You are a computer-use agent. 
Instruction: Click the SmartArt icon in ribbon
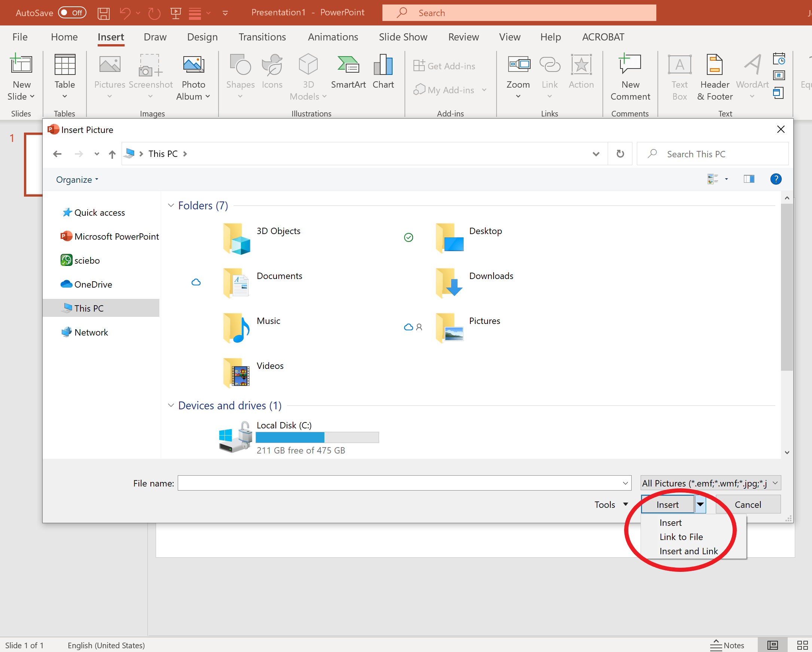(x=348, y=72)
